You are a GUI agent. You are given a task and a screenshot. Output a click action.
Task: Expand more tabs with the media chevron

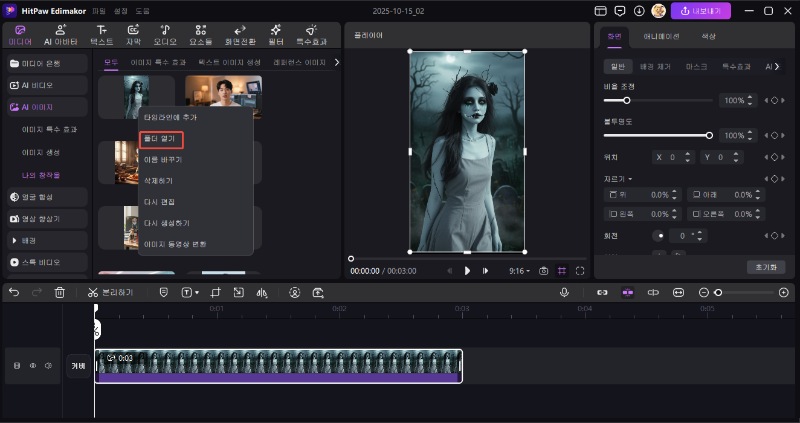336,62
